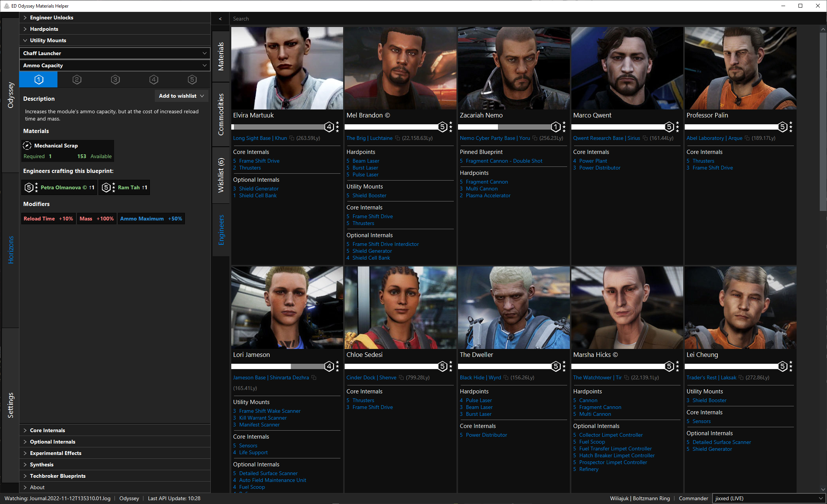Expand Engineer Unlocks section

coord(115,17)
